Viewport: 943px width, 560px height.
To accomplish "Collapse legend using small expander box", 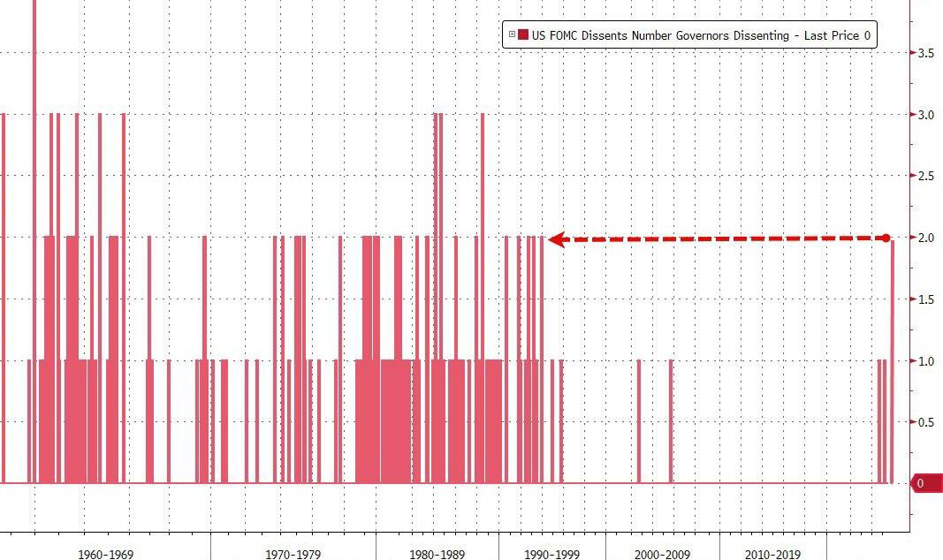I will pyautogui.click(x=512, y=34).
